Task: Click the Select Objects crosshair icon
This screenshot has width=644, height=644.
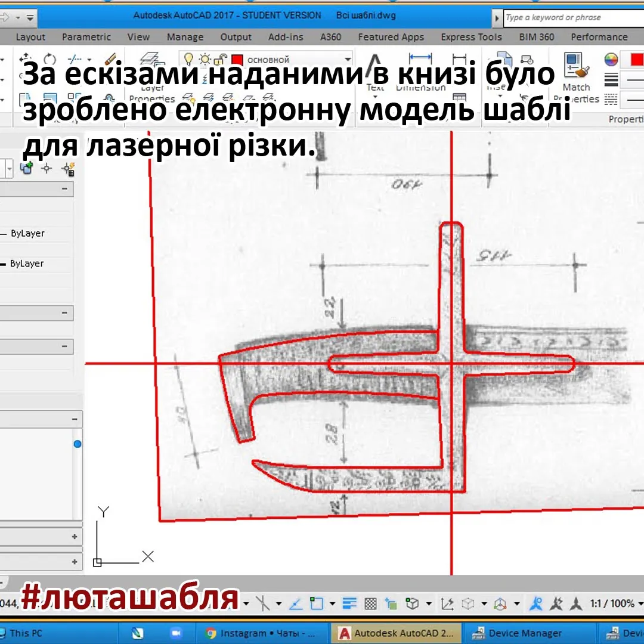Action: coord(47,168)
